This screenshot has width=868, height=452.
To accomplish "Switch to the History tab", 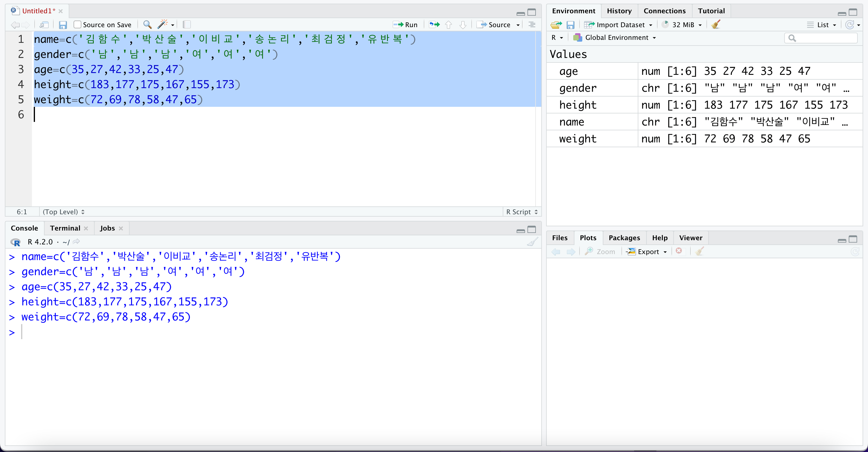I will pyautogui.click(x=619, y=11).
